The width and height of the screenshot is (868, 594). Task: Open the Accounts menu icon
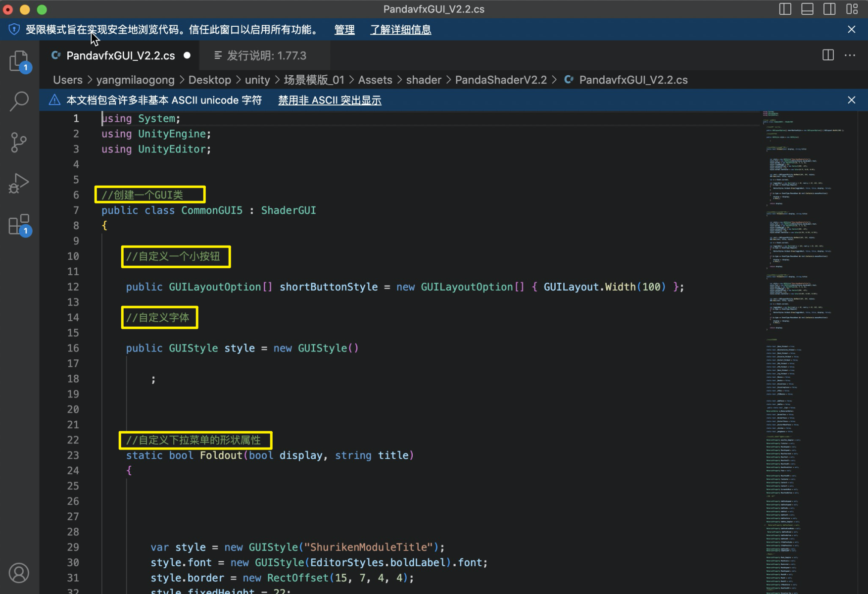19,573
